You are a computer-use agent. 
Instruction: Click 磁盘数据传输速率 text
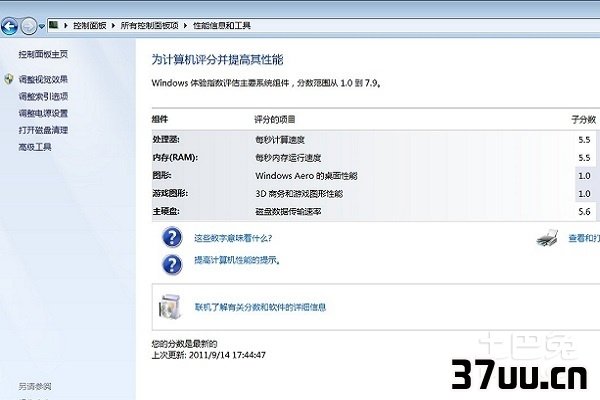coord(288,212)
